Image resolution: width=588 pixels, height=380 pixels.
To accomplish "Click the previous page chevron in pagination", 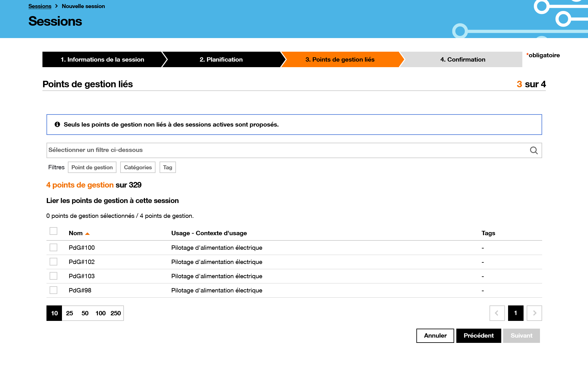I will point(497,313).
